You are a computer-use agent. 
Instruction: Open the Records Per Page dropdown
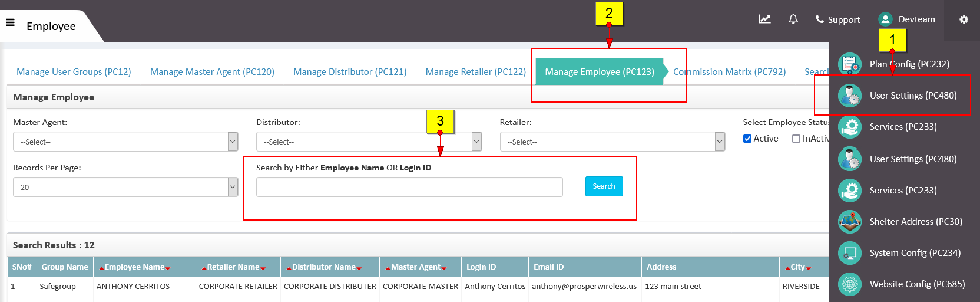[x=125, y=187]
